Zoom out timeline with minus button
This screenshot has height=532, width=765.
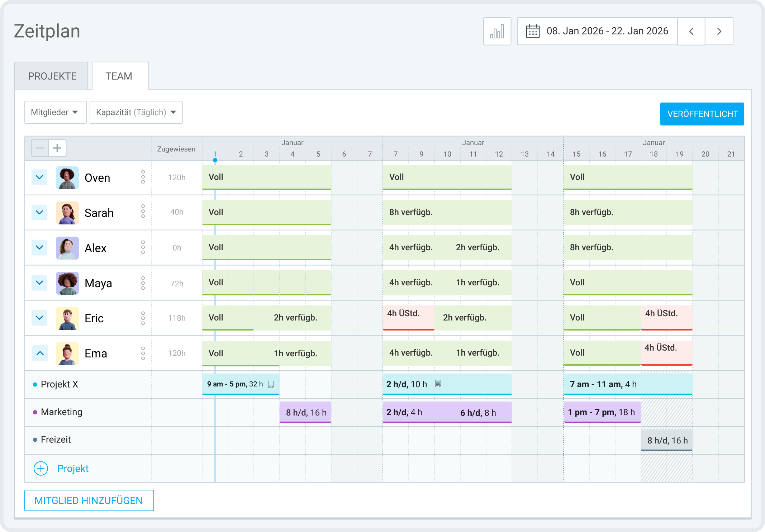[40, 148]
